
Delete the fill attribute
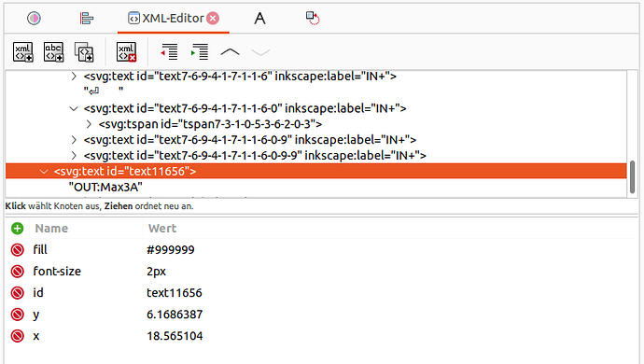click(x=17, y=250)
